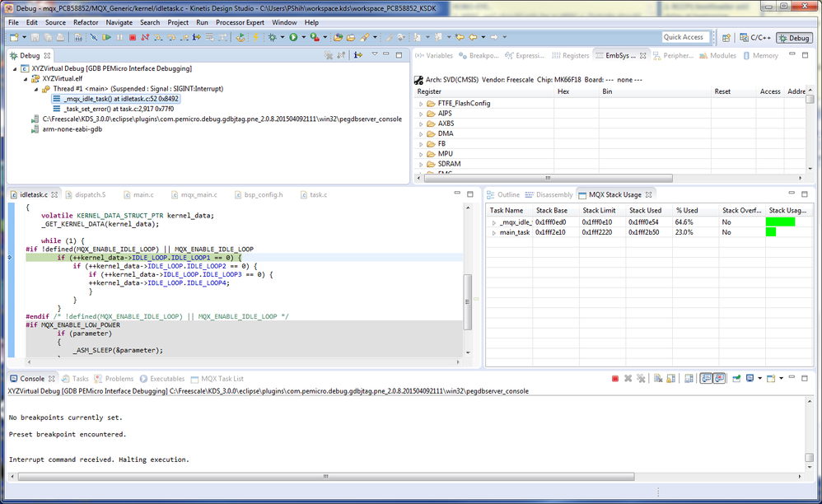Open the Run menu
This screenshot has height=504, width=822.
[x=202, y=22]
